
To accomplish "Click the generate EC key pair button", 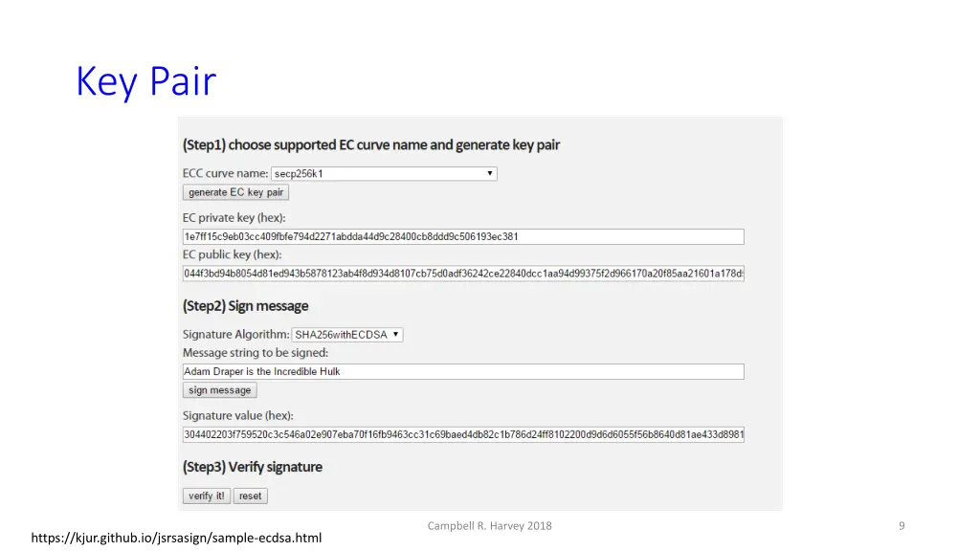I will pos(235,192).
